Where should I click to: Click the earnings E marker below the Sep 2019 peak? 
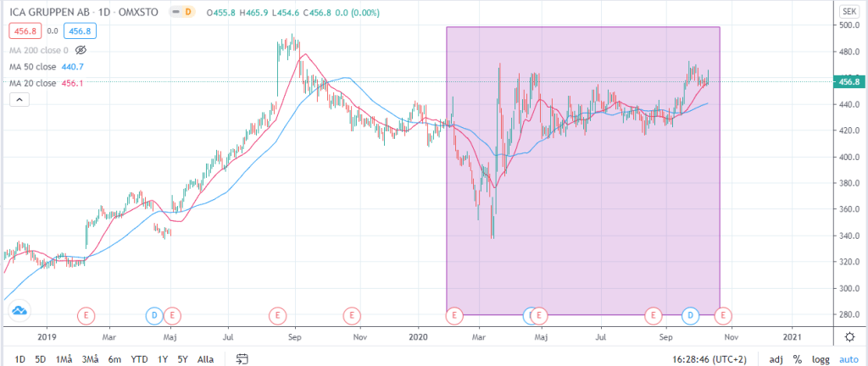pos(277,315)
